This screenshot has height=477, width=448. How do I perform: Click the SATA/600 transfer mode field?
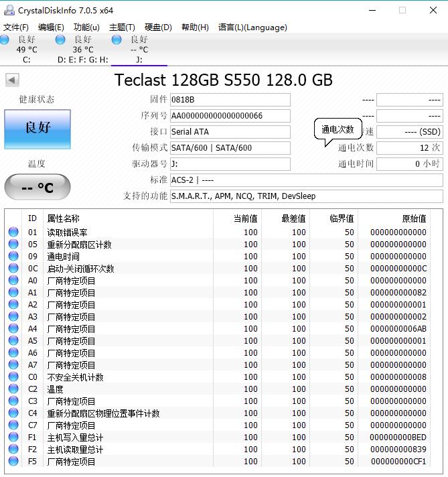[x=230, y=148]
